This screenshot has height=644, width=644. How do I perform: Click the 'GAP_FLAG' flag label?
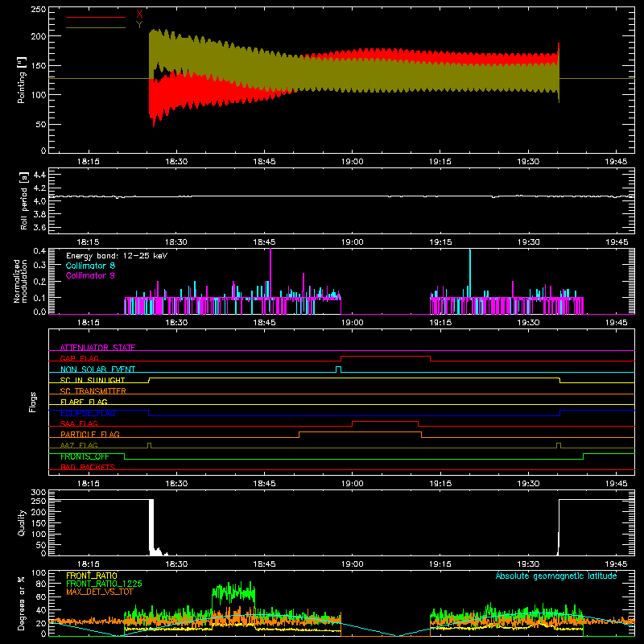[79, 358]
